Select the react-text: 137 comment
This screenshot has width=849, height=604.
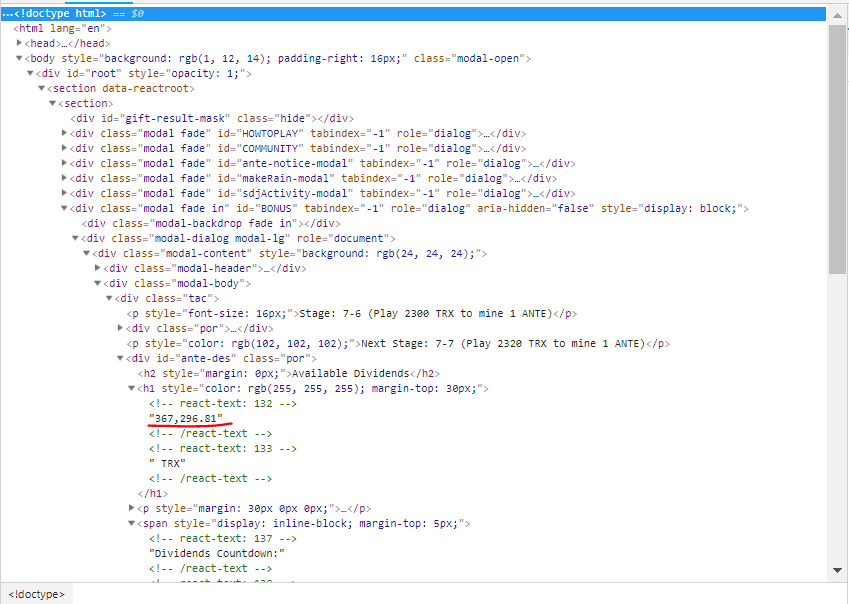(223, 539)
